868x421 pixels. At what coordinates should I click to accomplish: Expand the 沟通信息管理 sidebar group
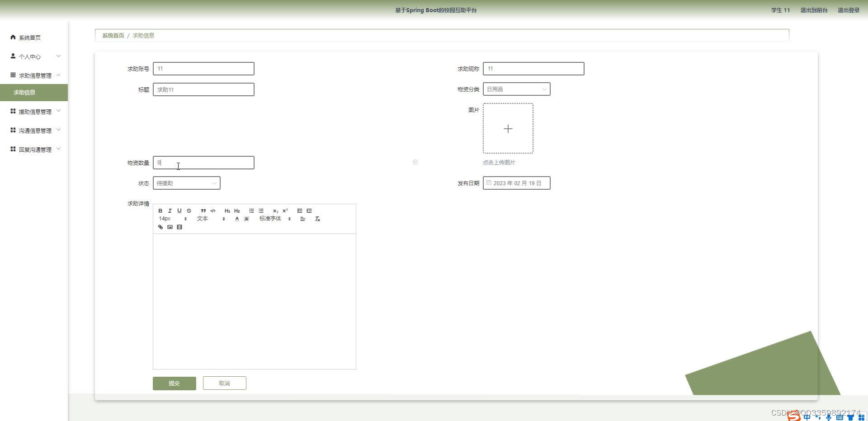[34, 131]
